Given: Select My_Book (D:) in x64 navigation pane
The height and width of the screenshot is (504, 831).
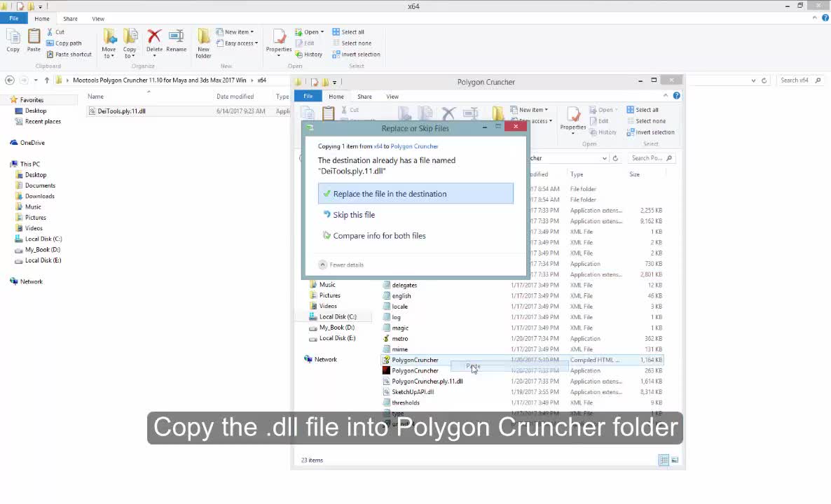Looking at the screenshot, I should [43, 249].
